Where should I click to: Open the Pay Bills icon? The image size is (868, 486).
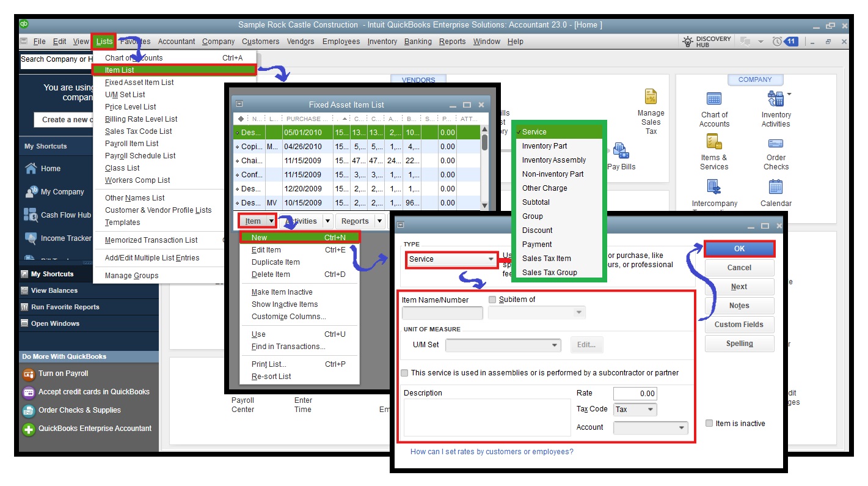coord(621,150)
